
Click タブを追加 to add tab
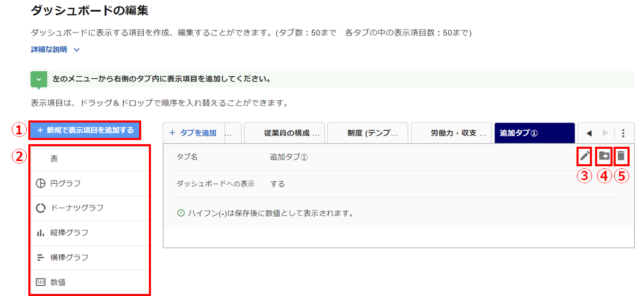pyautogui.click(x=193, y=133)
